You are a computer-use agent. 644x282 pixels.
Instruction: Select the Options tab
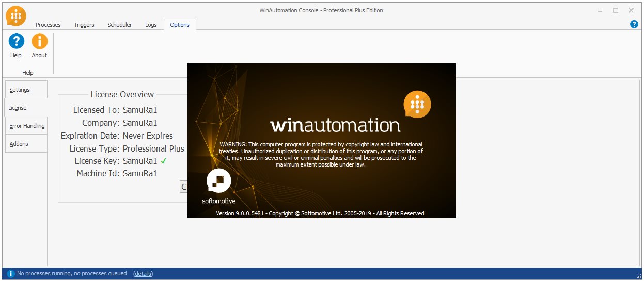point(180,25)
